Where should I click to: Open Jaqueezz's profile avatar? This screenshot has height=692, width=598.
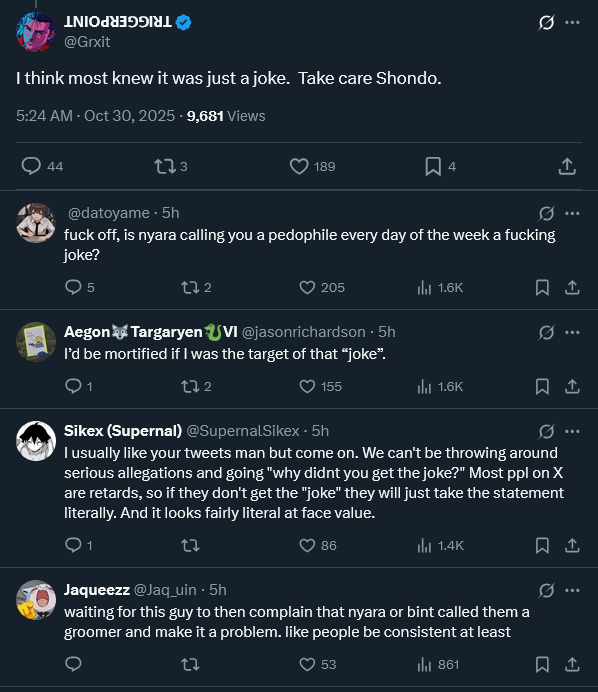pyautogui.click(x=36, y=600)
